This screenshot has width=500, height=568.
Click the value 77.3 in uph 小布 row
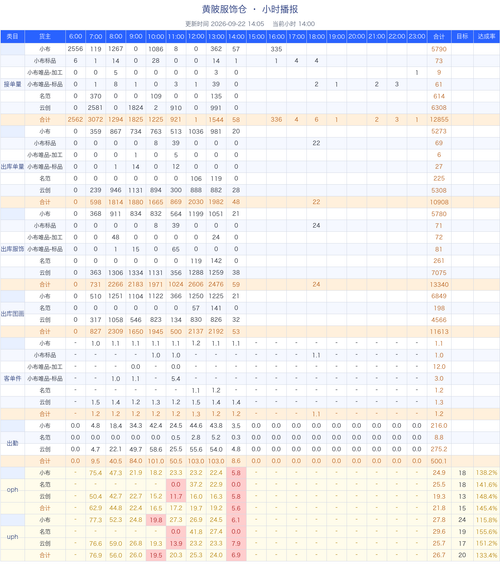pos(95,520)
